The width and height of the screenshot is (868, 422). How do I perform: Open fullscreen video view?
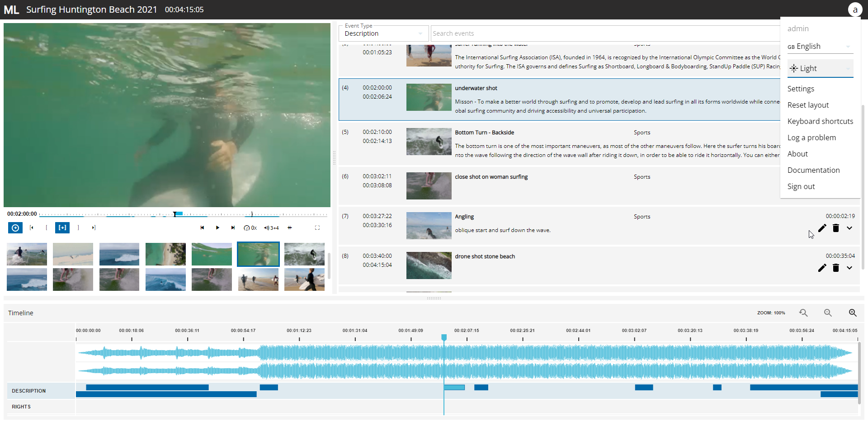317,228
